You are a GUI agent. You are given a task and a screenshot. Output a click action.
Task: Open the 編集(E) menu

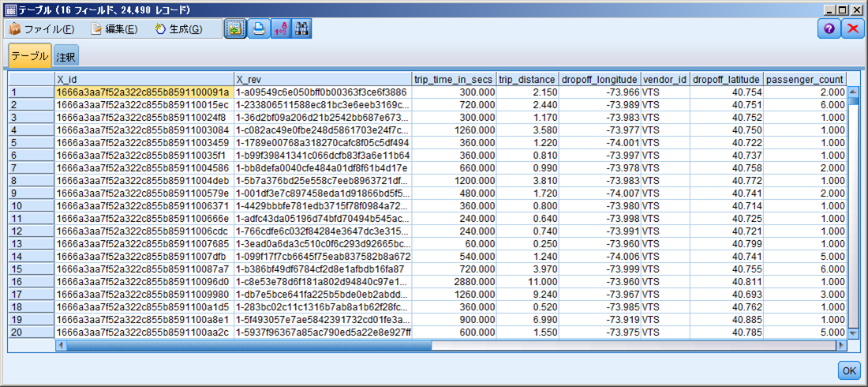pos(114,29)
